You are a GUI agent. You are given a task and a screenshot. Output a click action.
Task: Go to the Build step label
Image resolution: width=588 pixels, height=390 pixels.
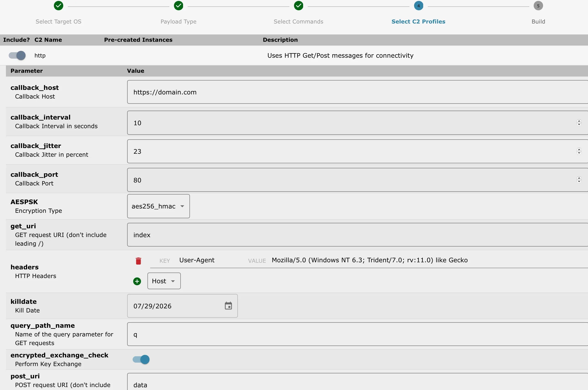(538, 22)
